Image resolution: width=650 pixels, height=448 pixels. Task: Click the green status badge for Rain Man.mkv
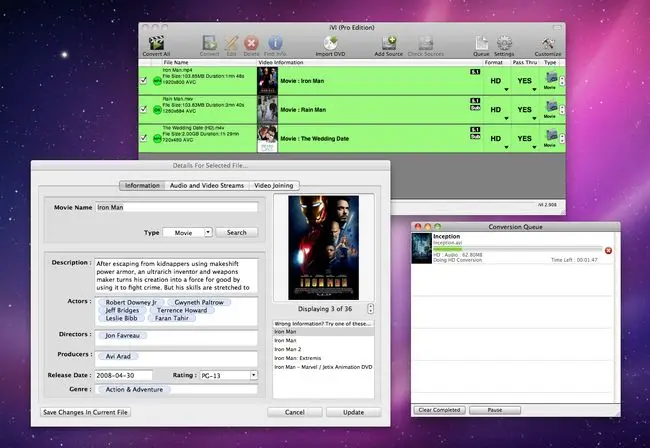pyautogui.click(x=157, y=110)
